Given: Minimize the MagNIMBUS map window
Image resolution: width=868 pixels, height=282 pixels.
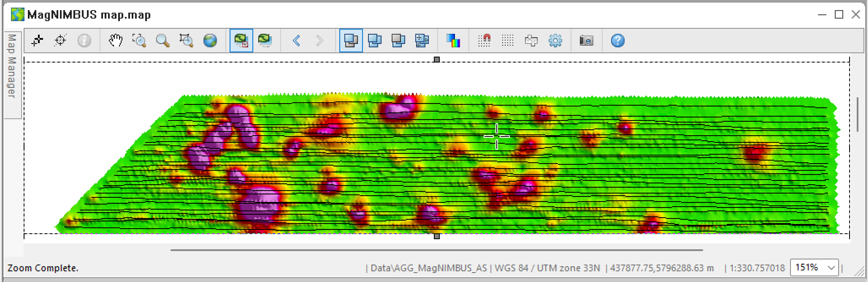Looking at the screenshot, I should tap(822, 14).
